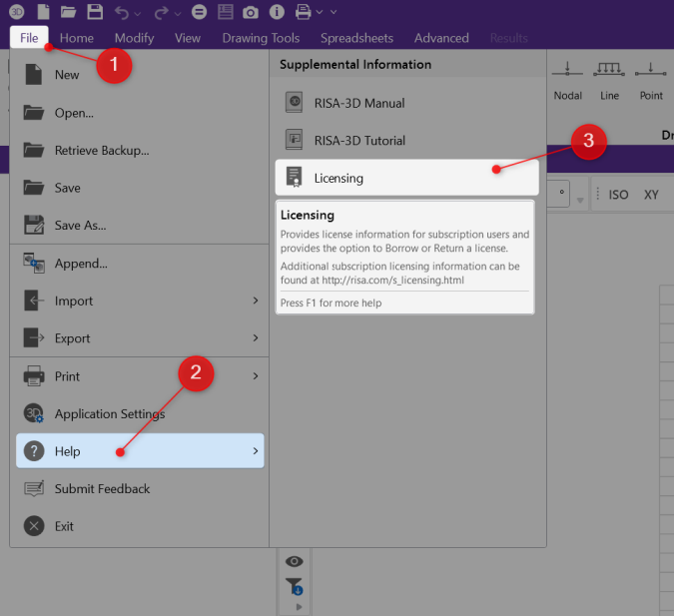Open the spreadsheet list icon in toolbar
The image size is (674, 616).
[226, 12]
